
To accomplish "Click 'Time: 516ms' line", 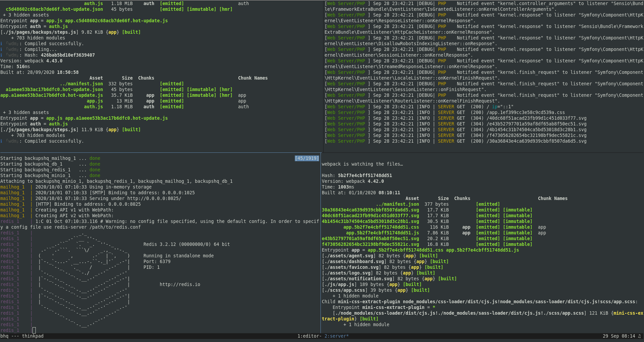I will (x=15, y=66).
